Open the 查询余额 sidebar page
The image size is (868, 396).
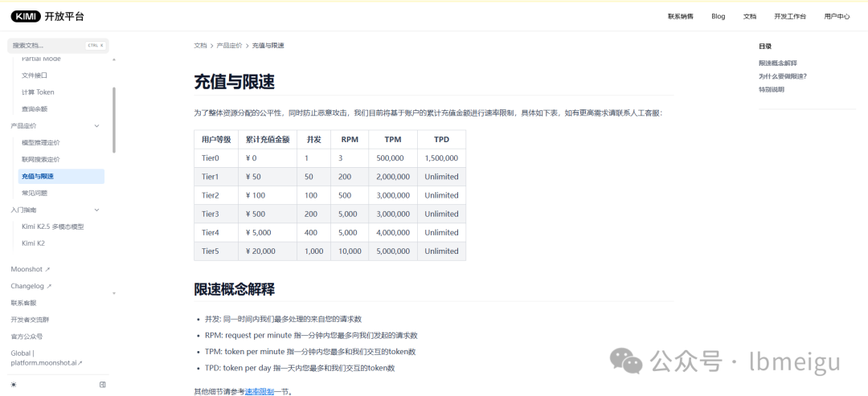(35, 109)
